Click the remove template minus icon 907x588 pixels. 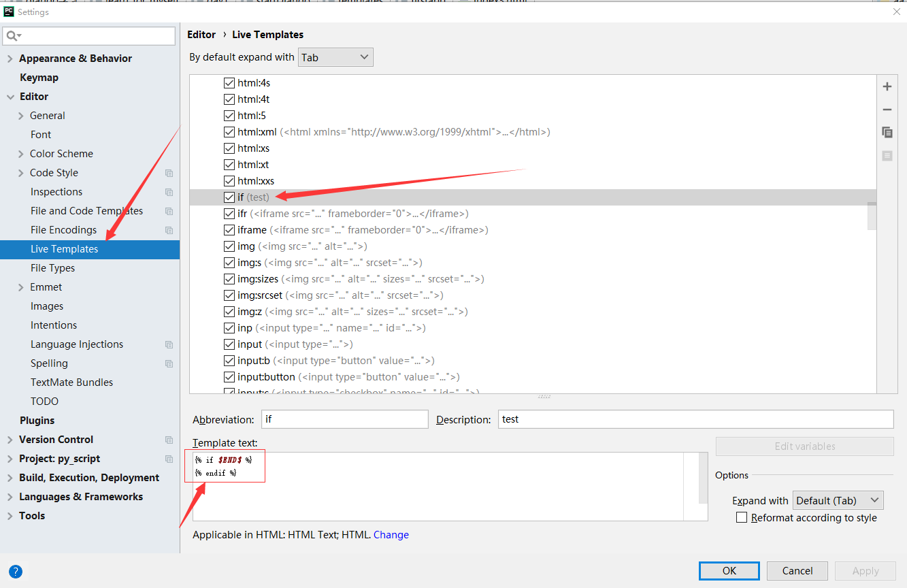887,110
